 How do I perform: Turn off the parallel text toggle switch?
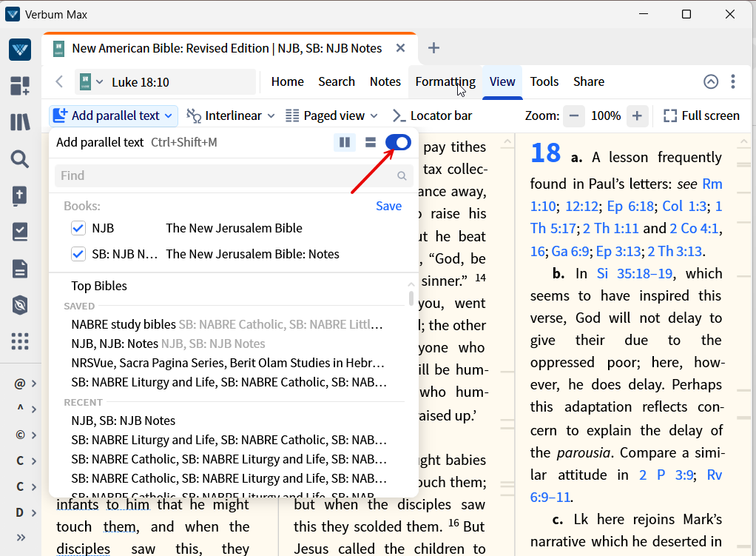click(398, 142)
